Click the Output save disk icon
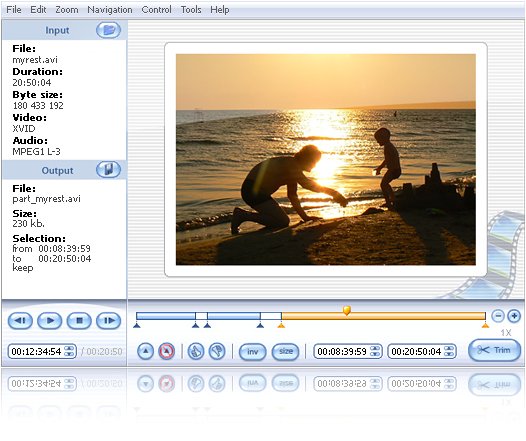Image resolution: width=526 pixels, height=441 pixels. click(108, 169)
